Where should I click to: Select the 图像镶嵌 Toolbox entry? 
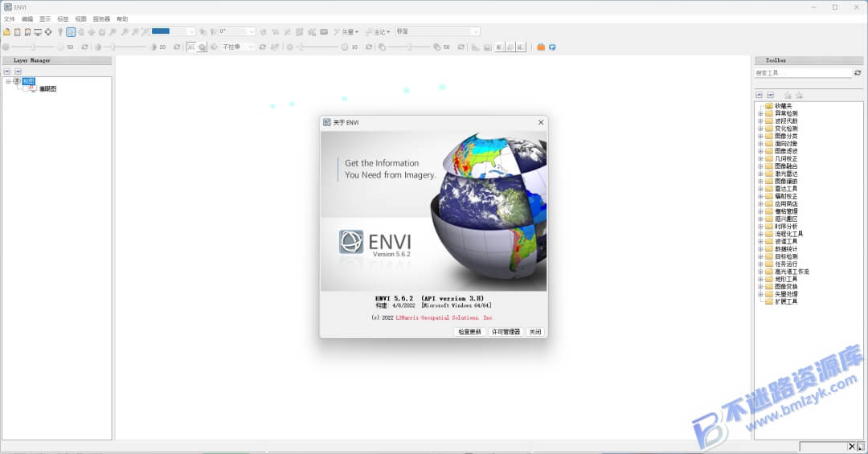pyautogui.click(x=786, y=181)
